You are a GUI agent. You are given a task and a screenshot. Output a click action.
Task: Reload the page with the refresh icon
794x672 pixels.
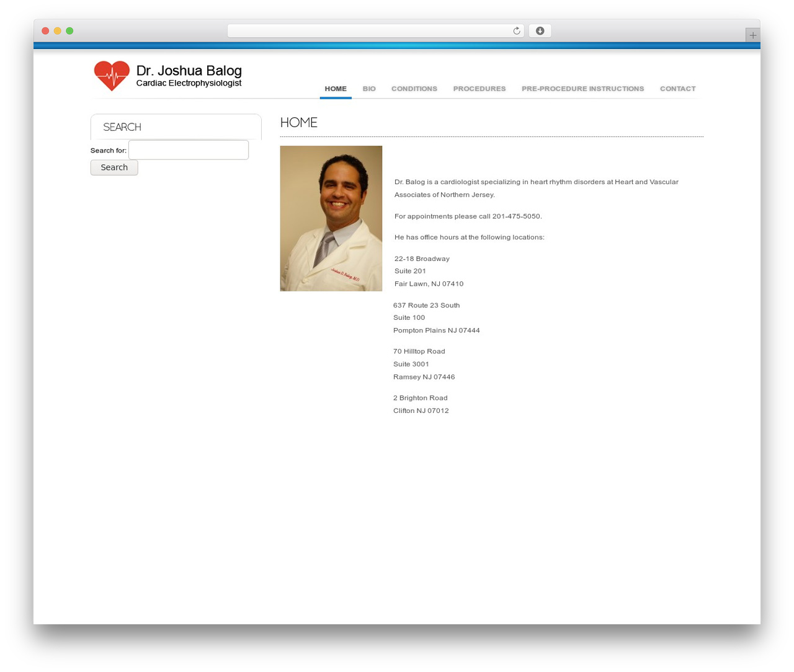tap(516, 31)
